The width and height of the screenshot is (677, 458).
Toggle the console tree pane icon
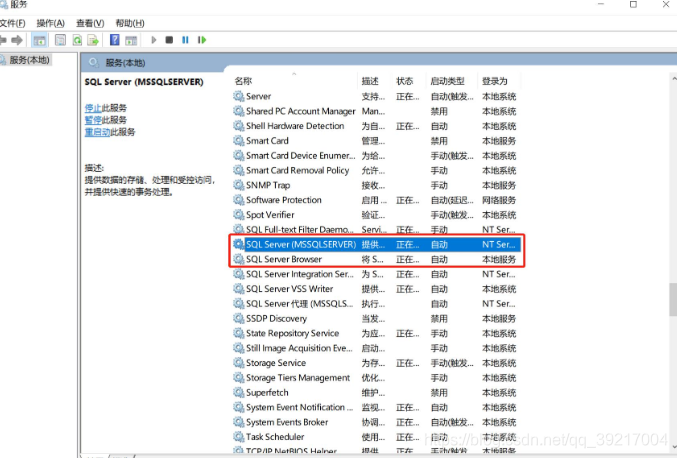click(x=39, y=41)
